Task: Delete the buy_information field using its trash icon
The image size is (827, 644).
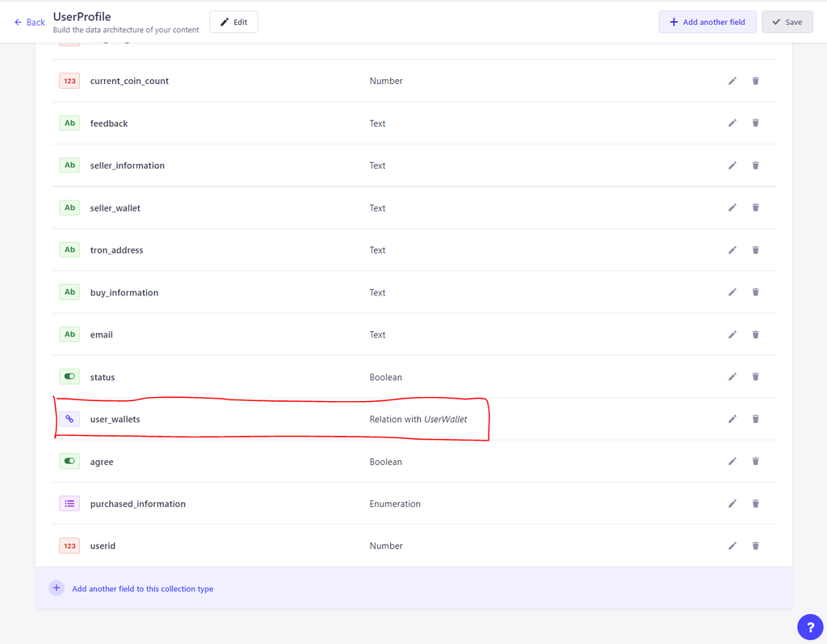Action: tap(755, 292)
